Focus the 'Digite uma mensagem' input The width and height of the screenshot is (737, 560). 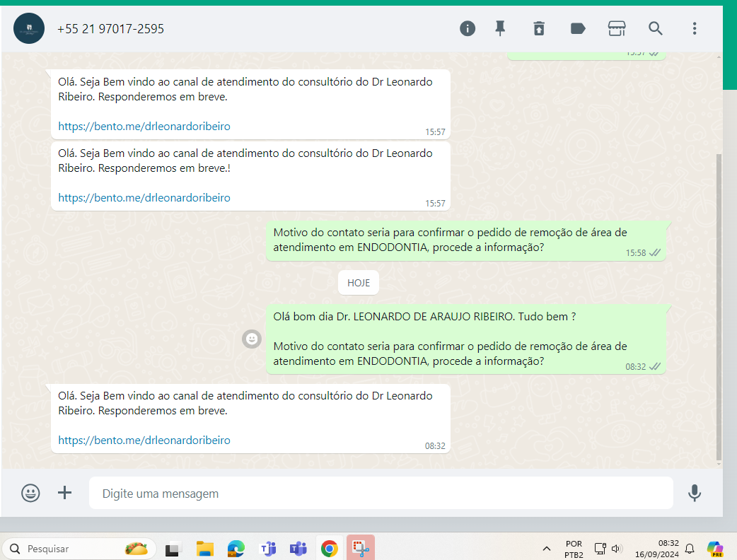point(381,494)
